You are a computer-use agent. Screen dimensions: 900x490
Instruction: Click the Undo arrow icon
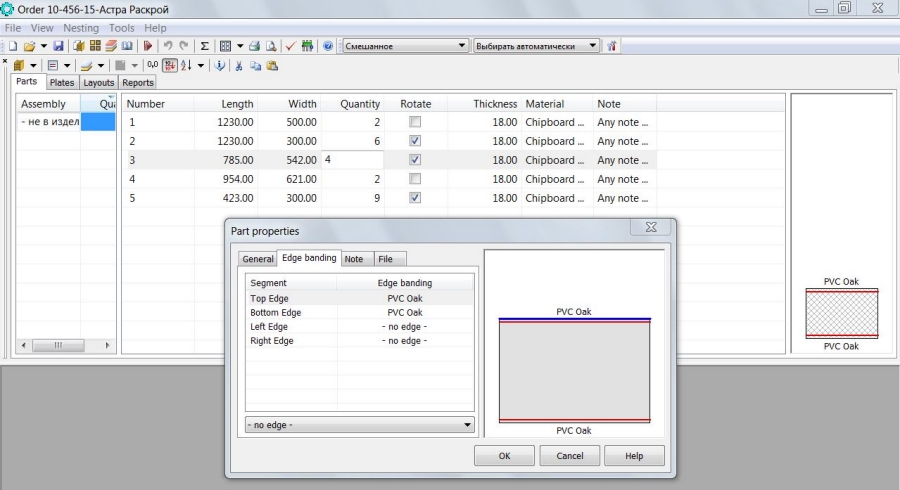(x=168, y=46)
